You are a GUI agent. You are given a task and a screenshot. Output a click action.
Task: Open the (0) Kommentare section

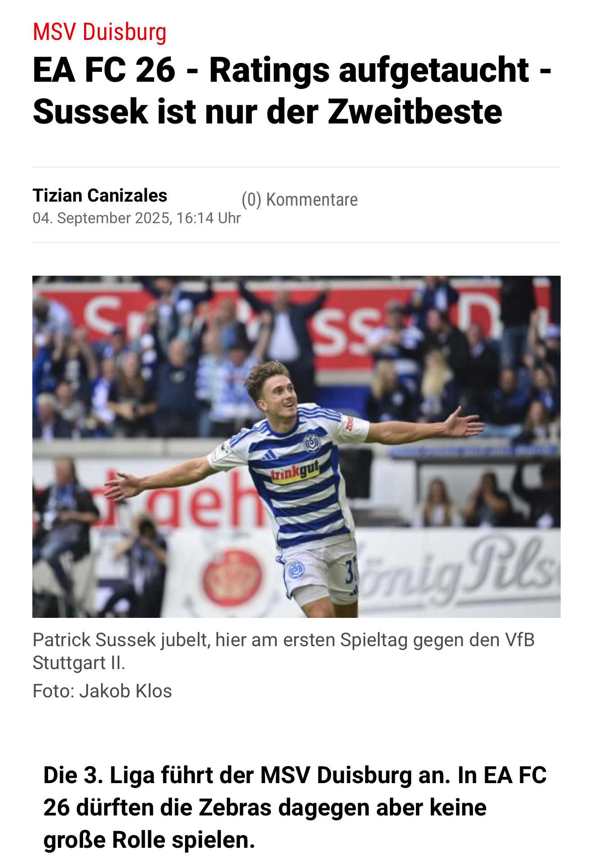click(300, 199)
